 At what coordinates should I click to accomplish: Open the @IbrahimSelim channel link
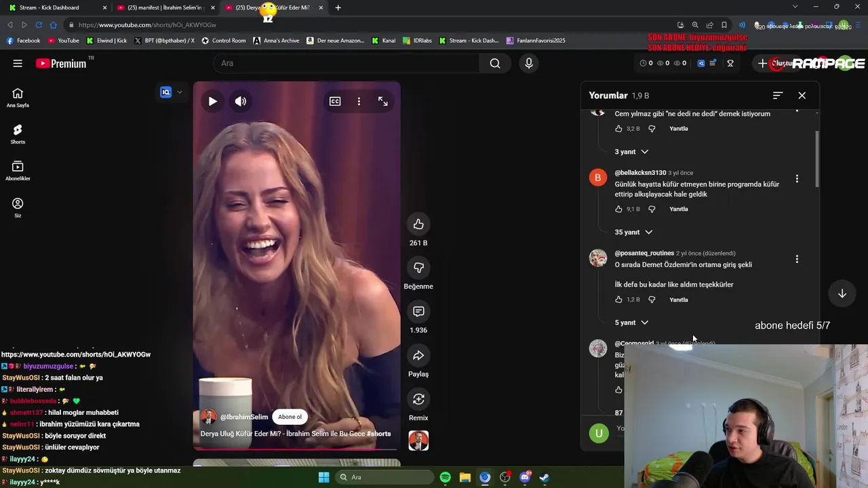[244, 417]
